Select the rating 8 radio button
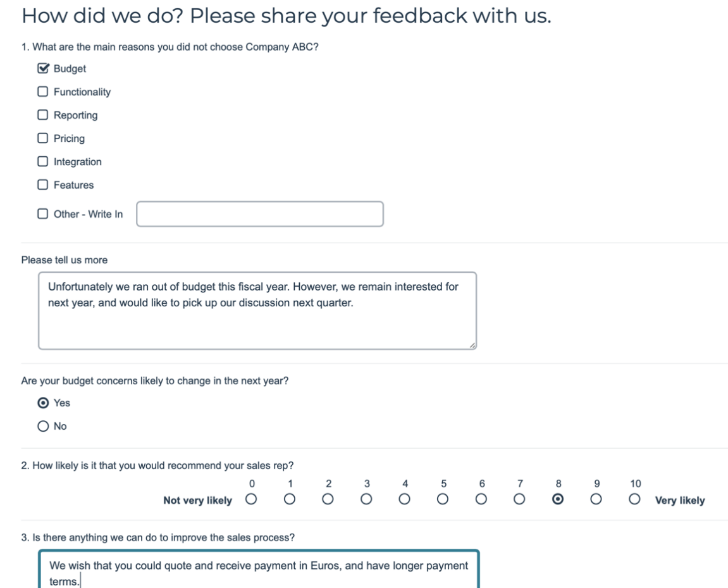 pos(558,499)
